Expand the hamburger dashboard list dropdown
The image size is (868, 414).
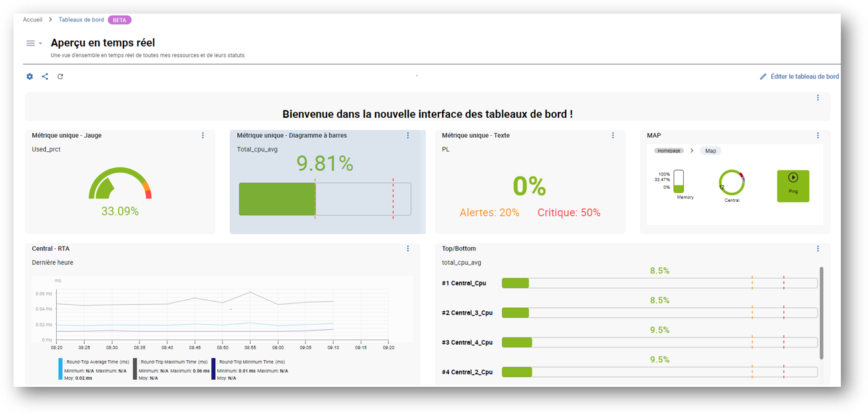pos(34,43)
